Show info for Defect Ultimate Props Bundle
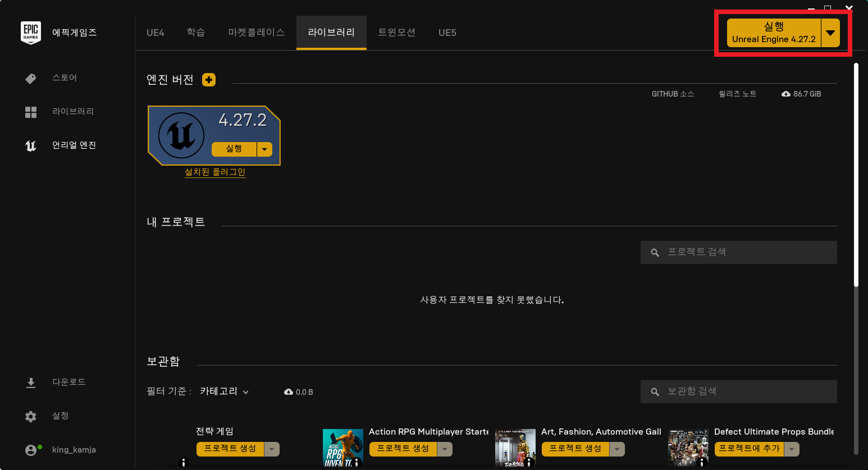 click(x=702, y=463)
